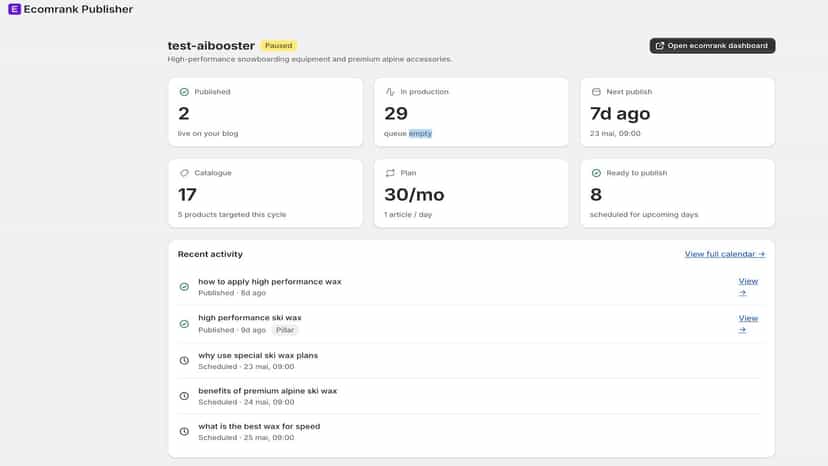Click the clock icon beside why use special ski wax plans

click(184, 360)
